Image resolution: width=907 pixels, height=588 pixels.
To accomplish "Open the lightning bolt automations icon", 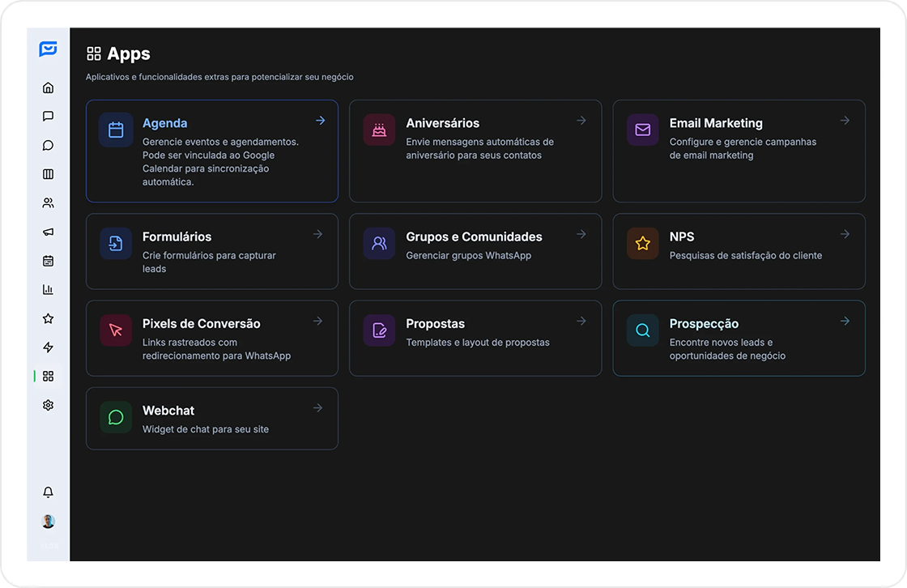I will [x=48, y=347].
